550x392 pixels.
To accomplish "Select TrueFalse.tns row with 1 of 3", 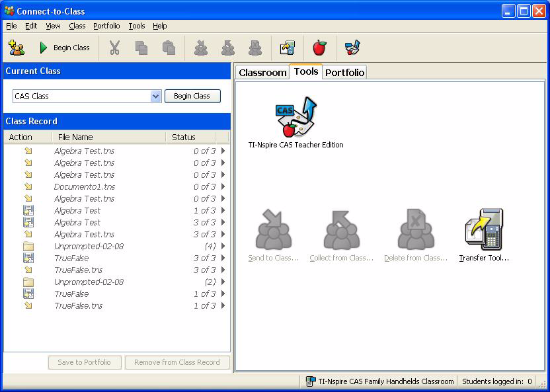I will [x=116, y=306].
